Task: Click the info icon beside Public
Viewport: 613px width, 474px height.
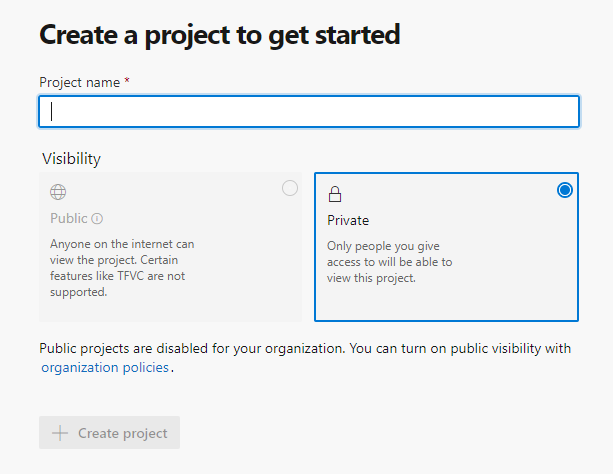Action: pos(97,219)
